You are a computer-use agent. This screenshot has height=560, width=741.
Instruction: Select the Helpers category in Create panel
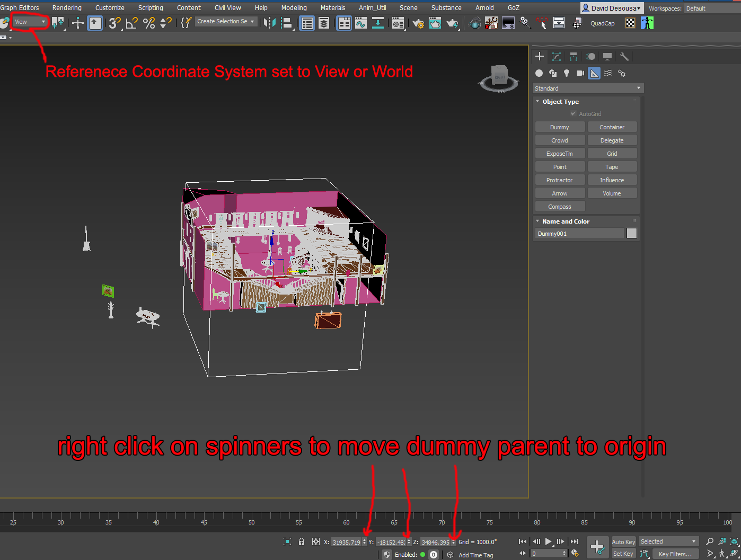pos(594,73)
